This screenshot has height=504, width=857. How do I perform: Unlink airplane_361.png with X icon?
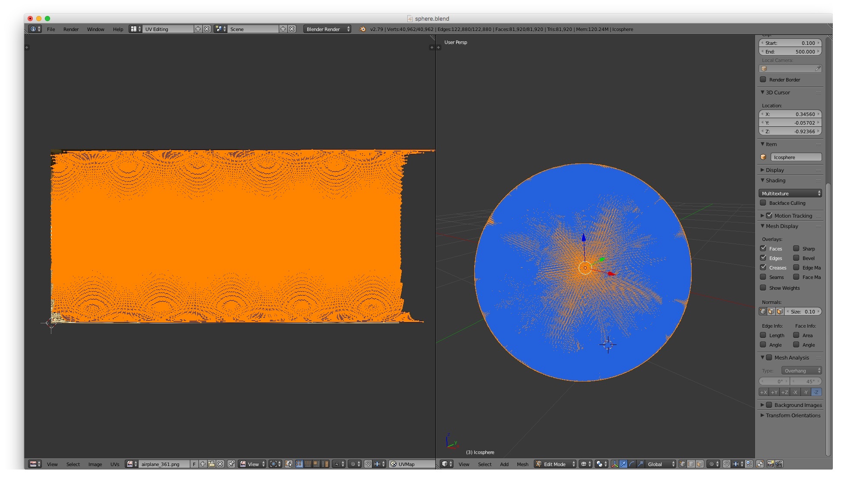220,464
